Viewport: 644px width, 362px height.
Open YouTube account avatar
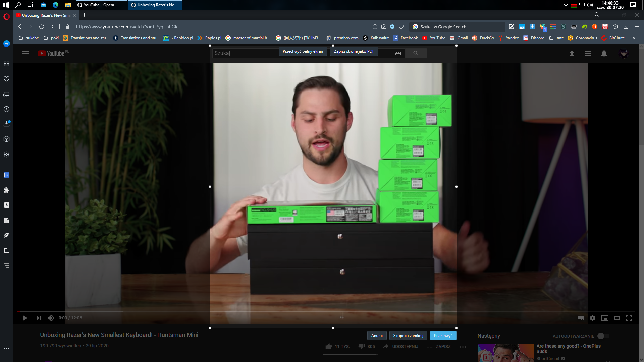(x=624, y=53)
